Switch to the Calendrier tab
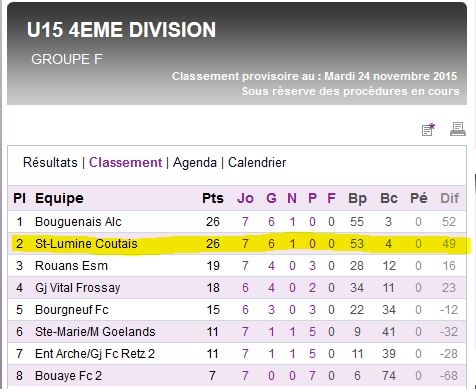Image resolution: width=476 pixels, height=389 pixels. click(x=257, y=163)
